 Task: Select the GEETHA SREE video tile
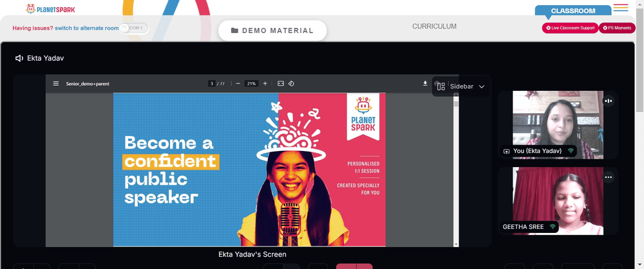point(558,201)
